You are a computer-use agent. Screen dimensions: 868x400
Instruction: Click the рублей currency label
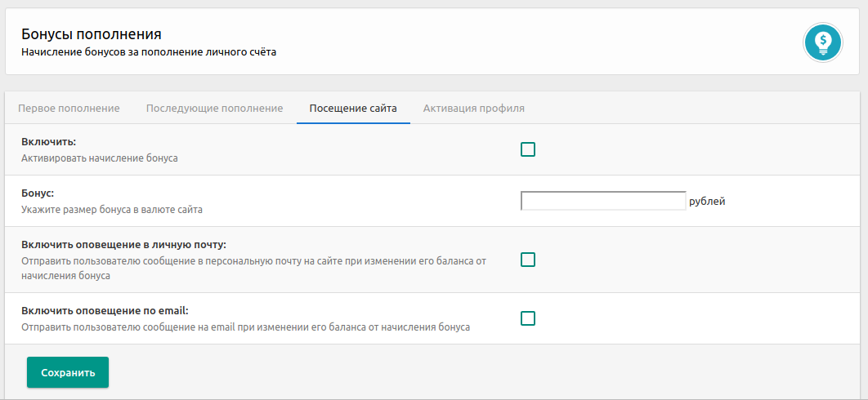[707, 201]
